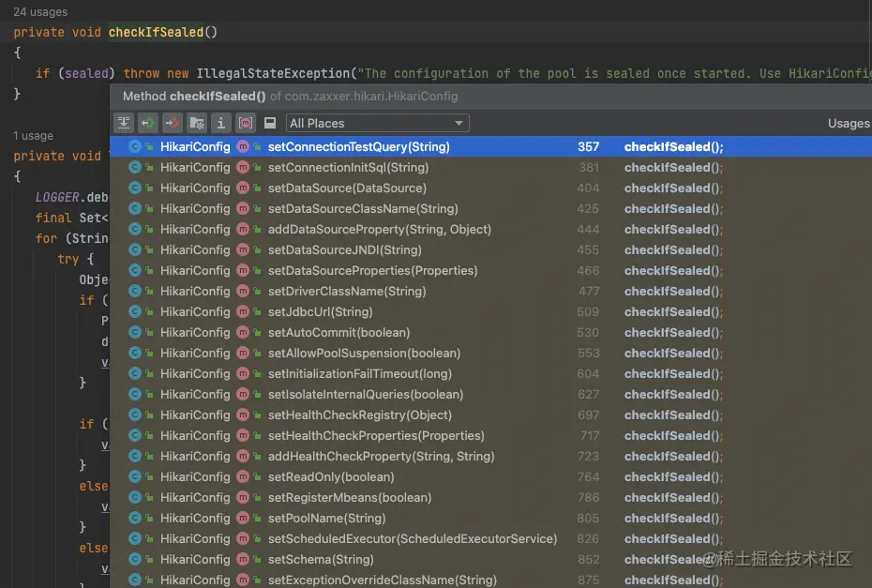
Task: Click checkIfSealed(); snippet on line 717 row
Action: (674, 435)
